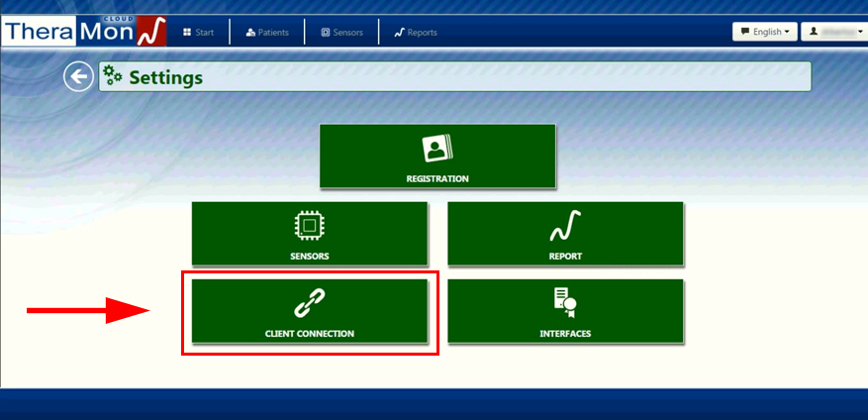868x420 pixels.
Task: Open the user account dropdown
Action: (x=832, y=32)
